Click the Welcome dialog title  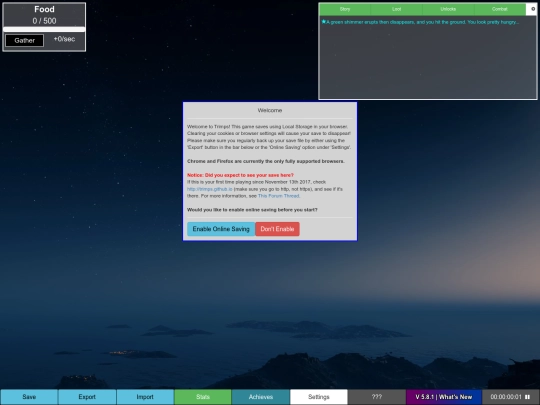click(270, 110)
